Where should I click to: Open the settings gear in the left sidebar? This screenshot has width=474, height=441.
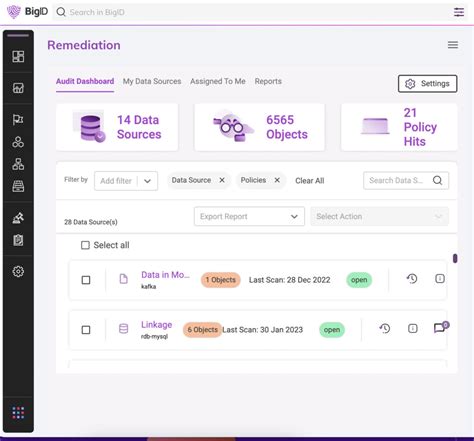click(x=18, y=271)
